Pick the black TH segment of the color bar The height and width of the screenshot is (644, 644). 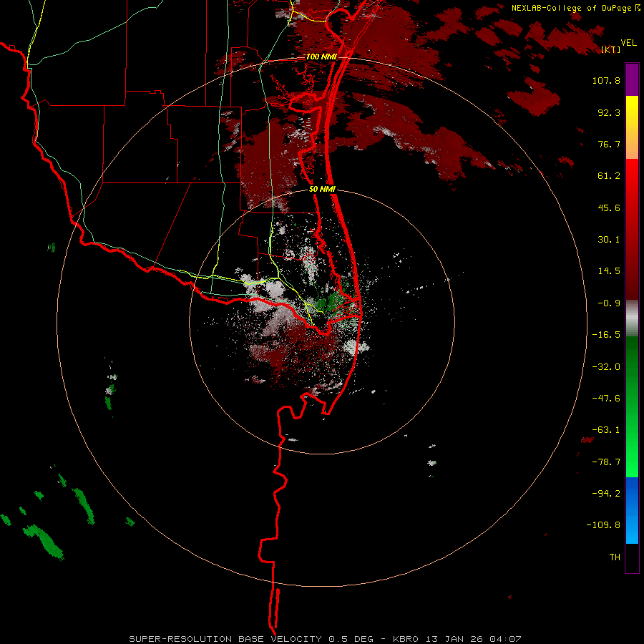click(632, 558)
